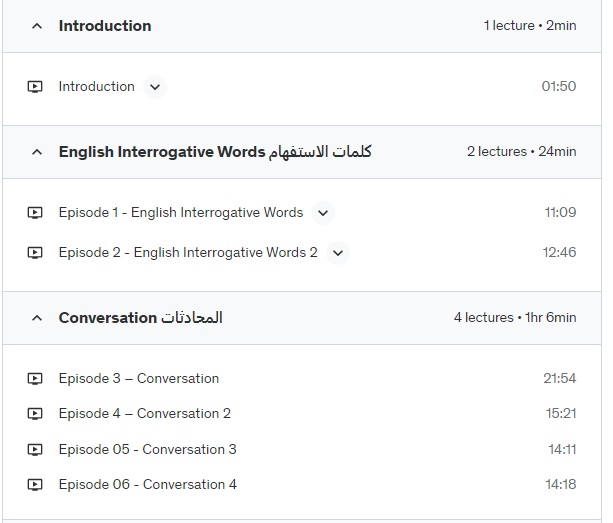Collapse the Introduction section with its chevron
Screen dimensions: 613x523
[37, 26]
